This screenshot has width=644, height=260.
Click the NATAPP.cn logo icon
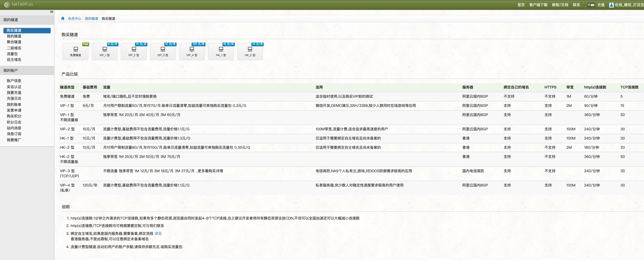(x=7, y=4)
